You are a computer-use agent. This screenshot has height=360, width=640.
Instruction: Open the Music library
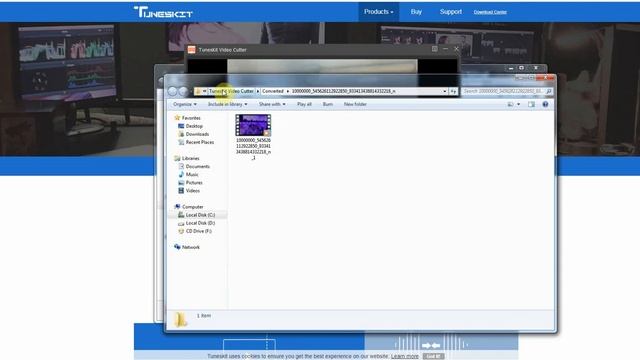[192, 175]
